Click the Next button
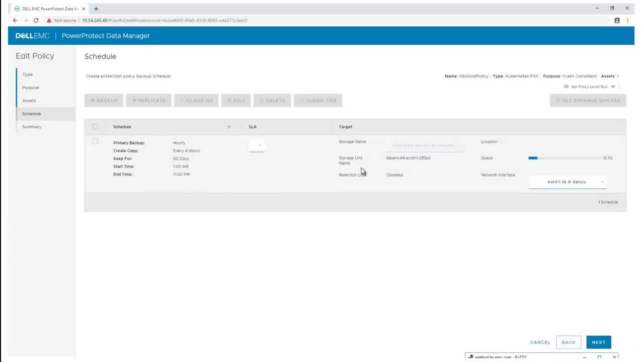644x362 pixels. 599,342
